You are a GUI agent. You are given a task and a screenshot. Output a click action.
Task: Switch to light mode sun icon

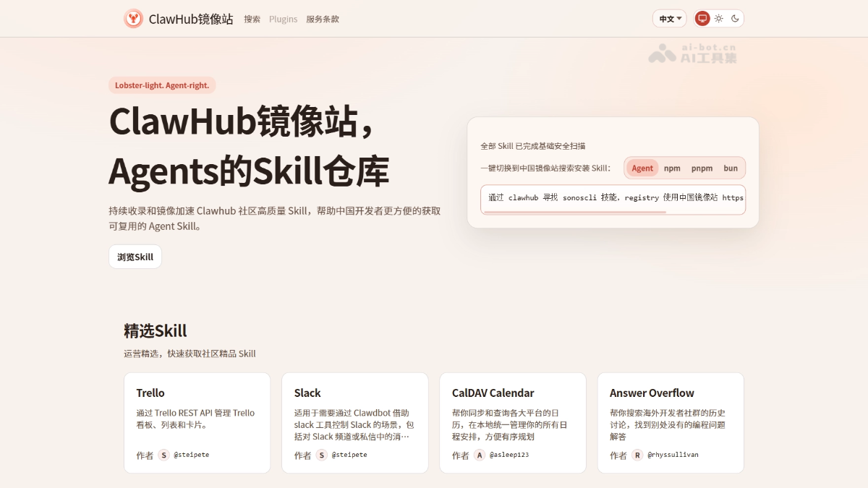tap(718, 19)
